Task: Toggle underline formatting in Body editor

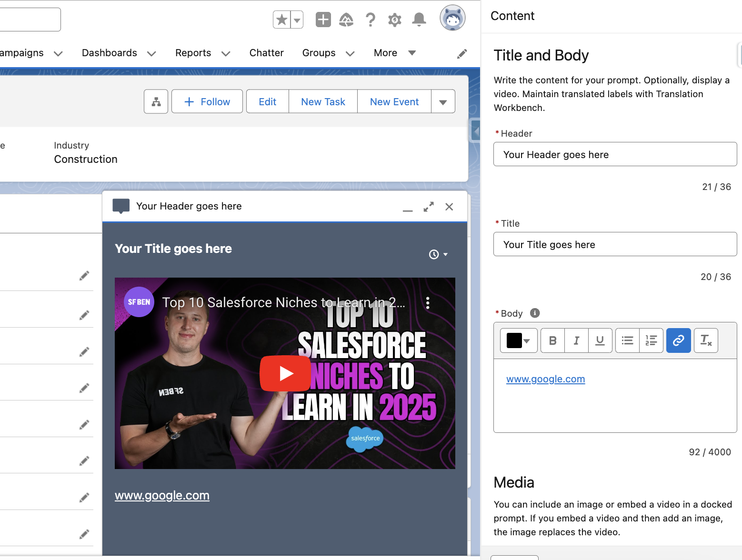Action: click(600, 340)
